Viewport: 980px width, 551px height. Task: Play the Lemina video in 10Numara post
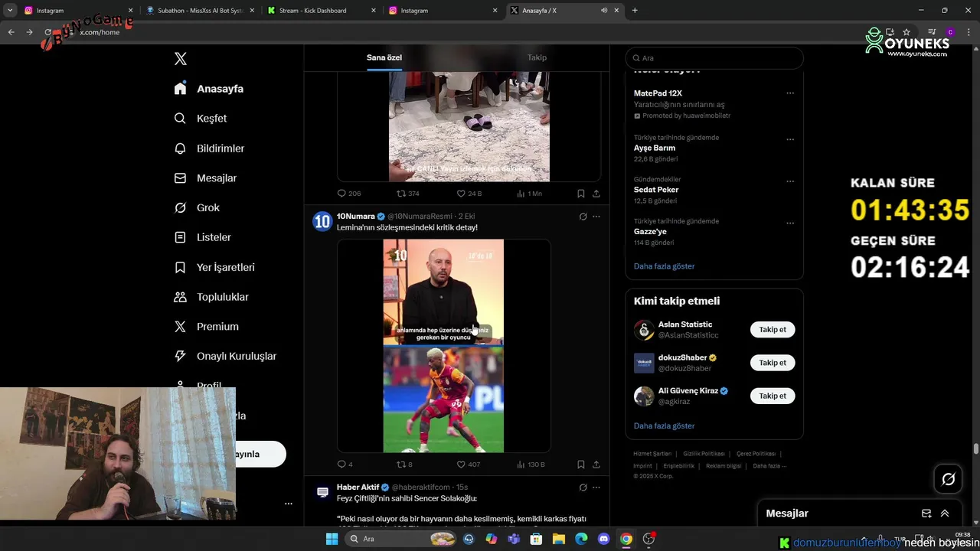click(x=443, y=346)
